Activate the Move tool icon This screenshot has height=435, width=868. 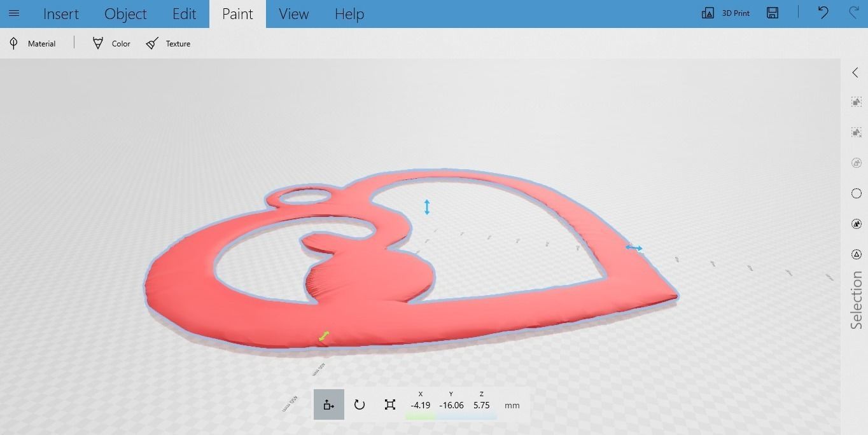(329, 404)
